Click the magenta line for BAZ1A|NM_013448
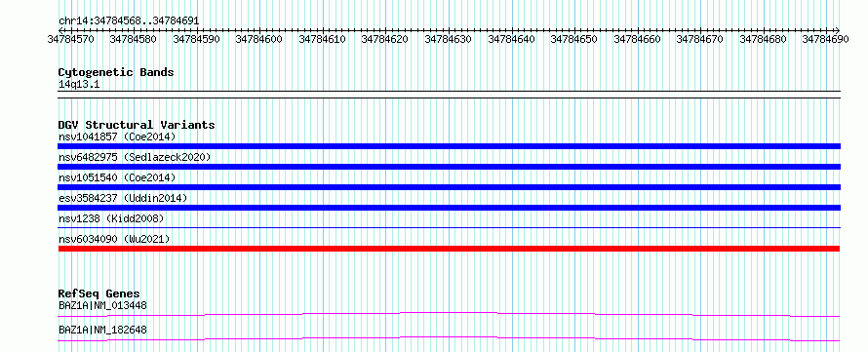This screenshot has width=868, height=352. 449,314
